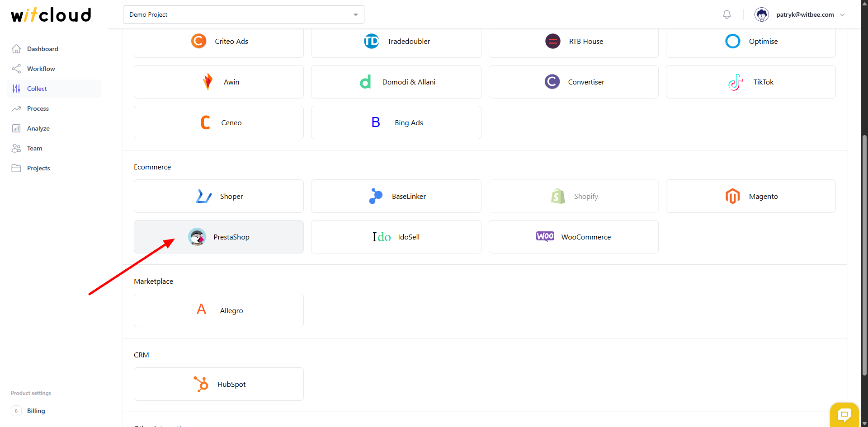
Task: Choose WooCommerce integration card
Action: [x=574, y=237]
